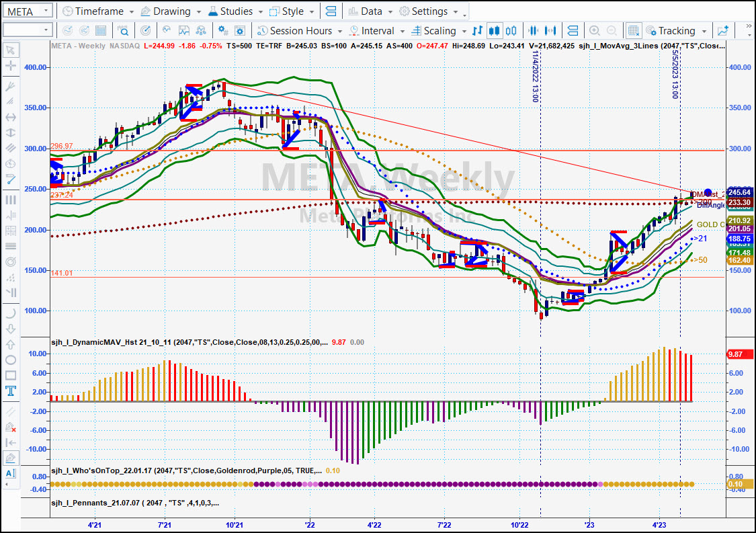Select the horizontal double-arrow drawing tool
Viewport: 756px width, 533px height.
(10, 117)
